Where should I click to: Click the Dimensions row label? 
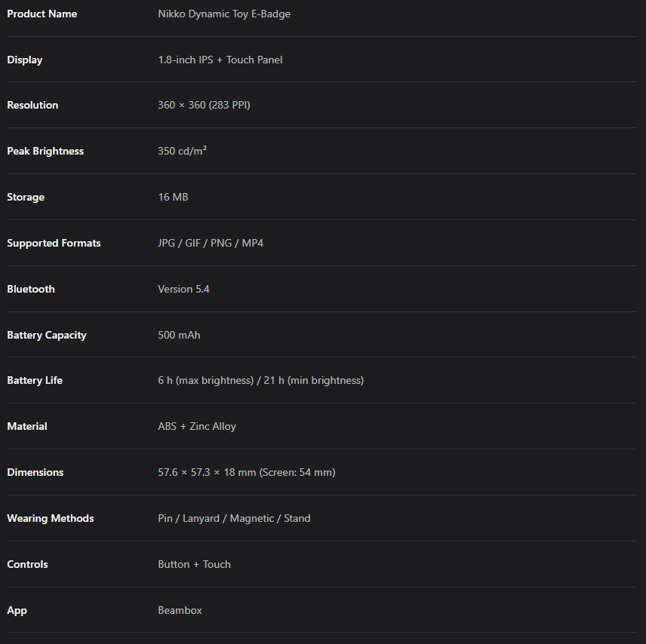35,472
